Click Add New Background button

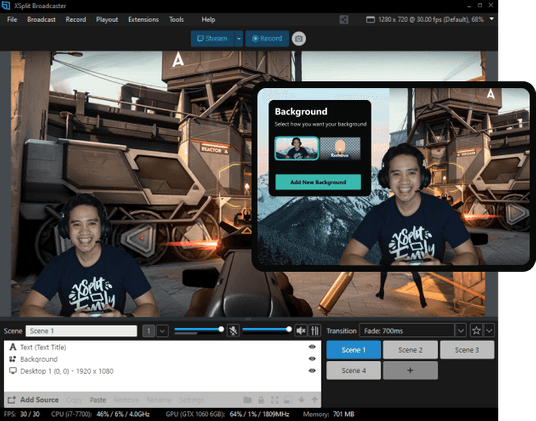coord(318,182)
